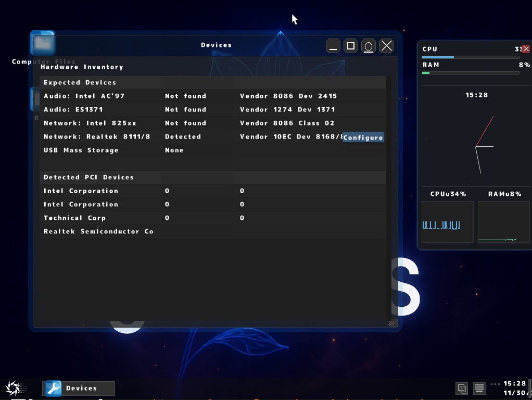Select the Technical Corp PCI device
This screenshot has height=400, width=532.
pos(74,218)
